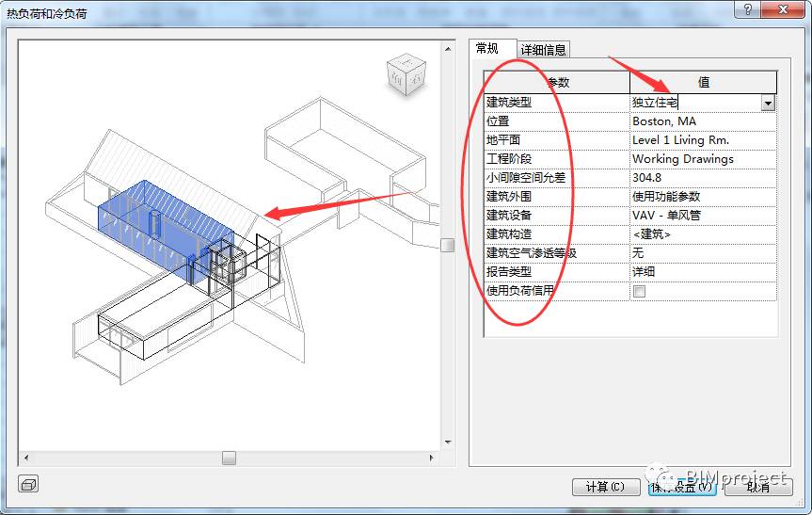Click the help question mark button
Image resolution: width=812 pixels, height=515 pixels.
tap(748, 9)
